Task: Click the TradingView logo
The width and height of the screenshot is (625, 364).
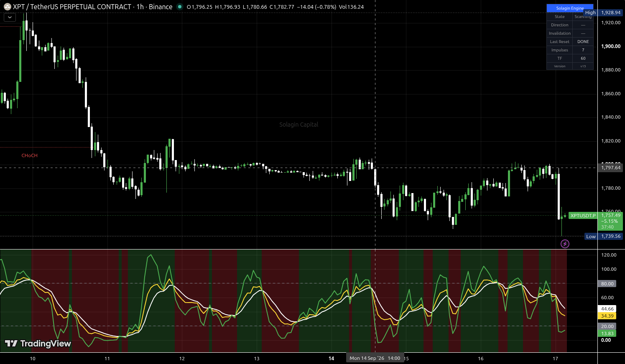Action: click(38, 344)
